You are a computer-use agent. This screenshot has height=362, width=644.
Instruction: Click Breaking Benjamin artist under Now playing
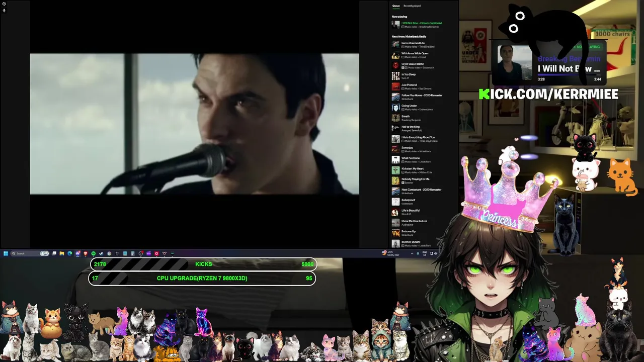(429, 27)
